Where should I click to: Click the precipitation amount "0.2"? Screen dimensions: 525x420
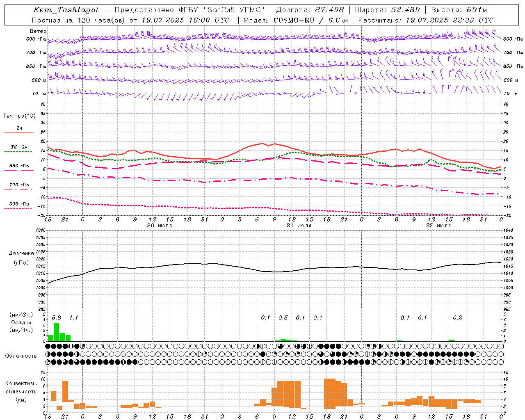point(457,317)
